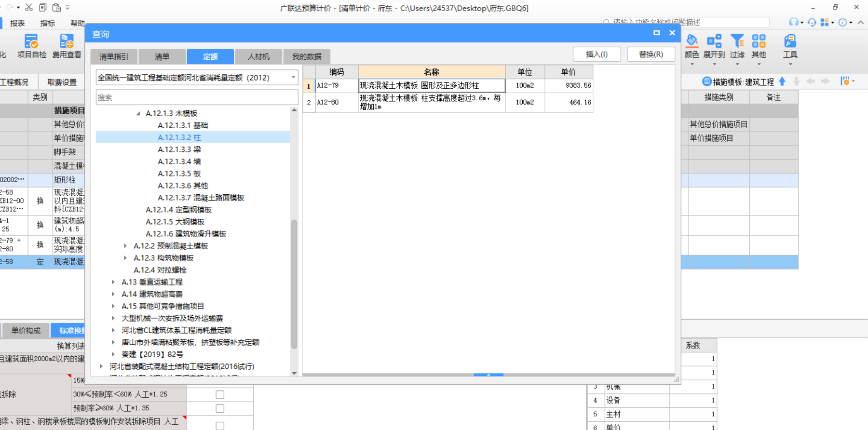
Task: Click the 其他 grid icon
Action: (x=759, y=41)
